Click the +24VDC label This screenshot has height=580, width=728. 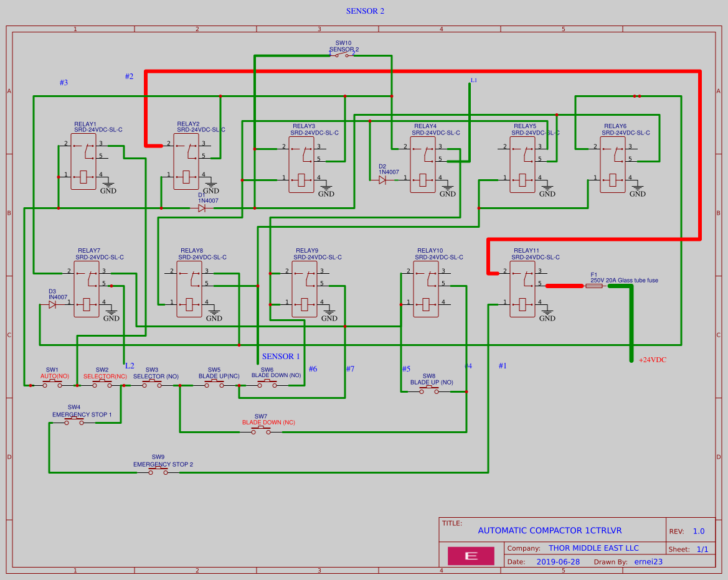coord(651,360)
